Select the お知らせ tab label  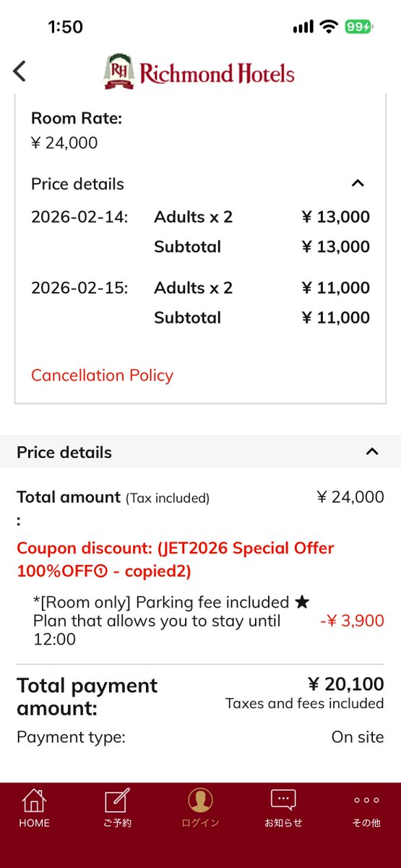pyautogui.click(x=283, y=823)
